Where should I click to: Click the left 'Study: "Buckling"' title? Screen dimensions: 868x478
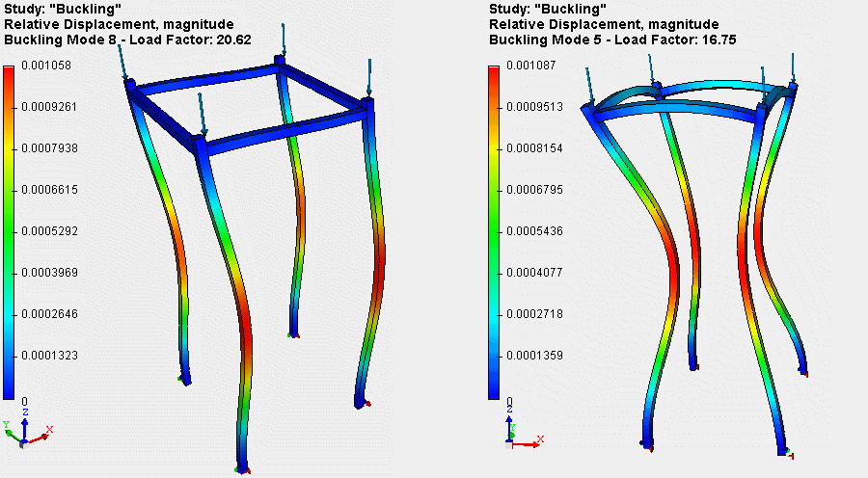coord(63,9)
